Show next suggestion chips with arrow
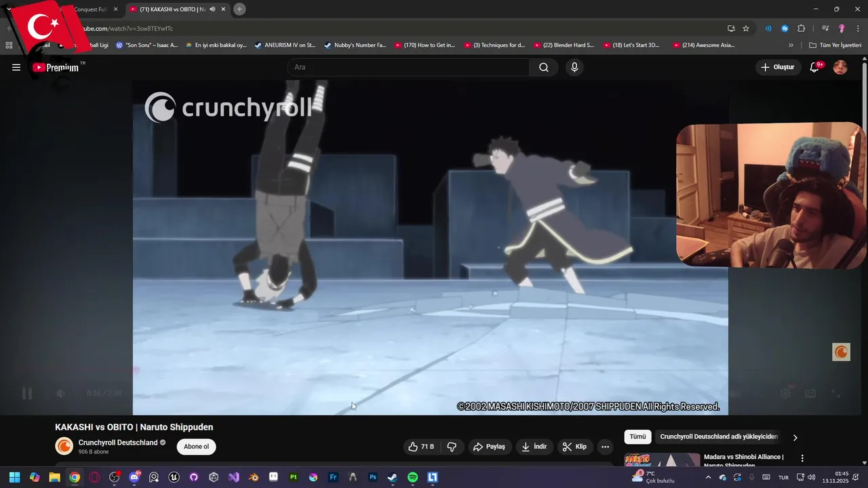Viewport: 868px width, 488px height. [x=795, y=437]
